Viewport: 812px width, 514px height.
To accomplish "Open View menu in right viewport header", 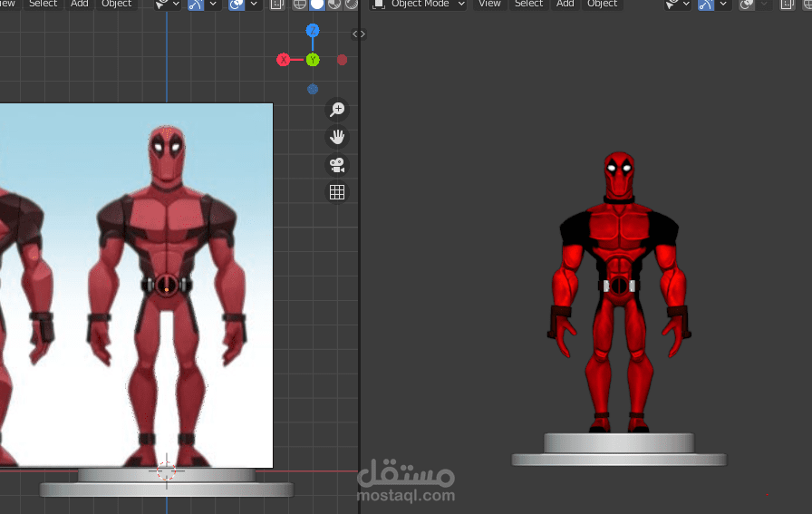I will [x=489, y=4].
